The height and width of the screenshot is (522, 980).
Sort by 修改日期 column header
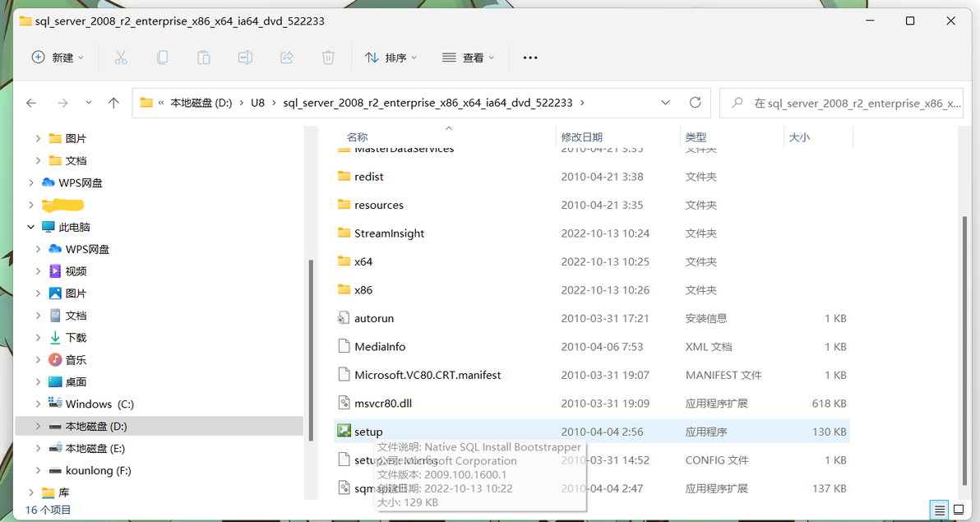coord(581,137)
